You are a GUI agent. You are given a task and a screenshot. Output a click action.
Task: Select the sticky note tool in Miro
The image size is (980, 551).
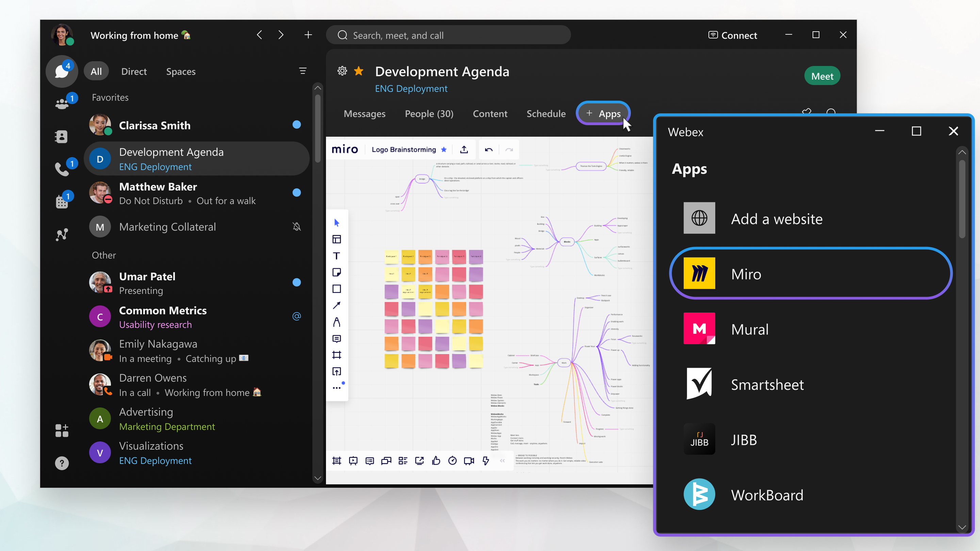(x=337, y=272)
